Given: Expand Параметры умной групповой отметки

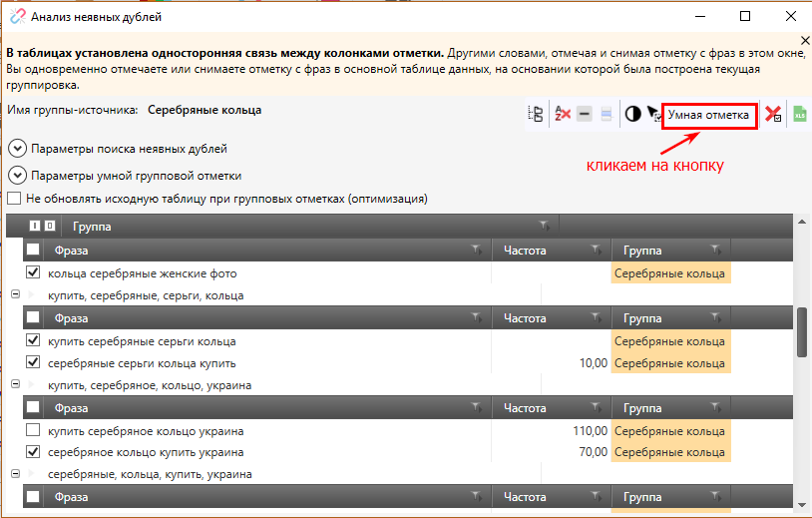Looking at the screenshot, I should tap(18, 176).
